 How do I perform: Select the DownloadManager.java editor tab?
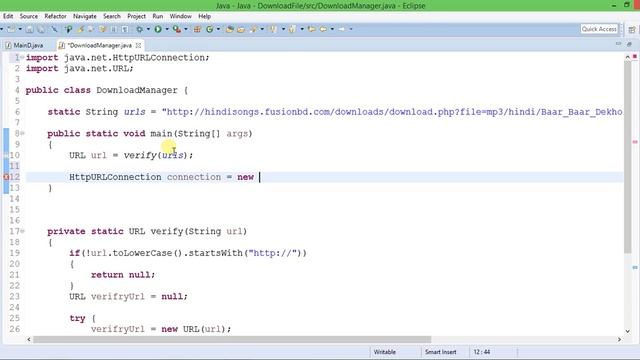click(x=99, y=45)
